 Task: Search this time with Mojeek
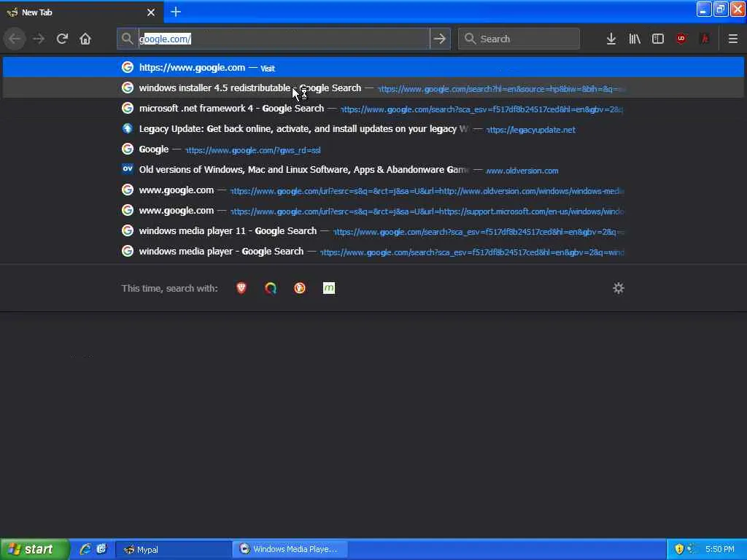(329, 288)
